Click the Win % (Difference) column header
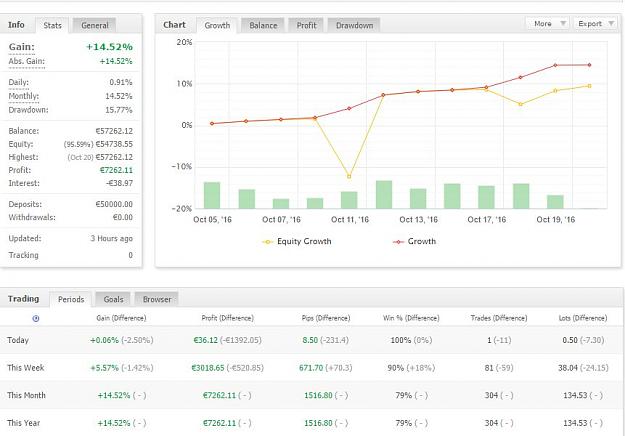Screen dimensions: 625x436 [411, 318]
